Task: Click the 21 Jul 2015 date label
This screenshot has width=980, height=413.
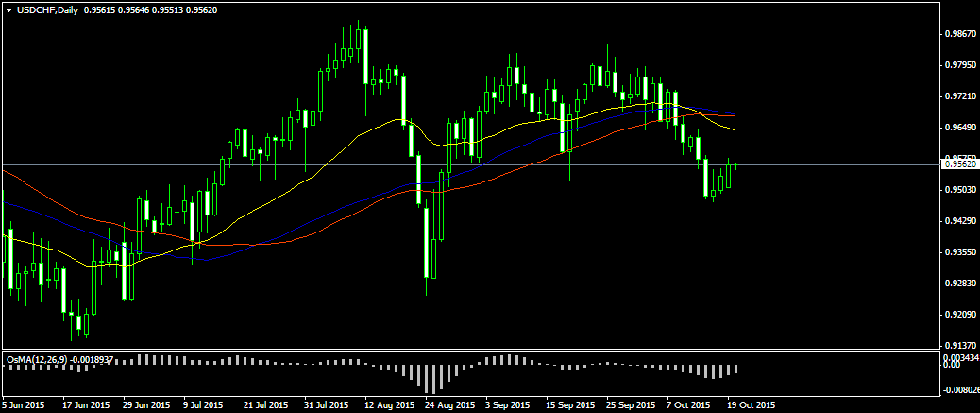Action: click(x=265, y=405)
